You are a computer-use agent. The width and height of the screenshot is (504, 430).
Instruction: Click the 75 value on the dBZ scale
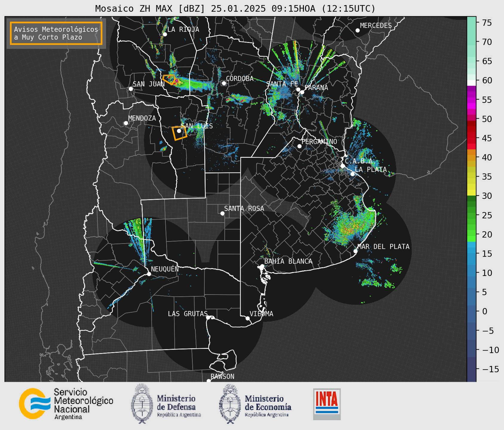tap(487, 22)
